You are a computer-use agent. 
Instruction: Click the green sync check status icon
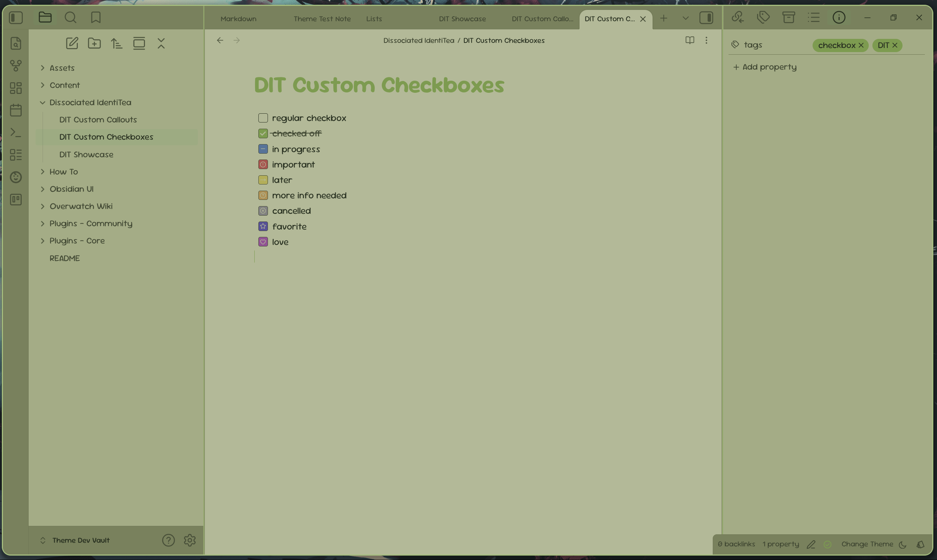click(828, 544)
